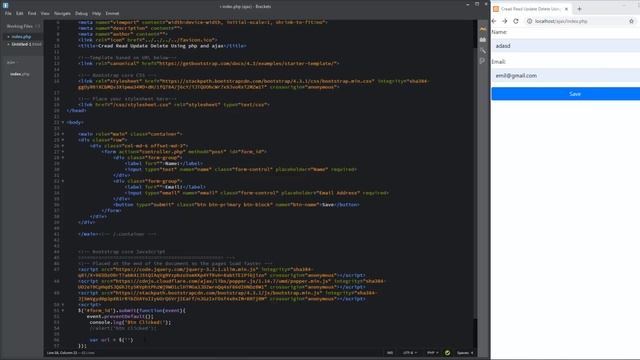This screenshot has height=360, width=640.
Task: Click the var url line in the editor
Action: coord(111,340)
